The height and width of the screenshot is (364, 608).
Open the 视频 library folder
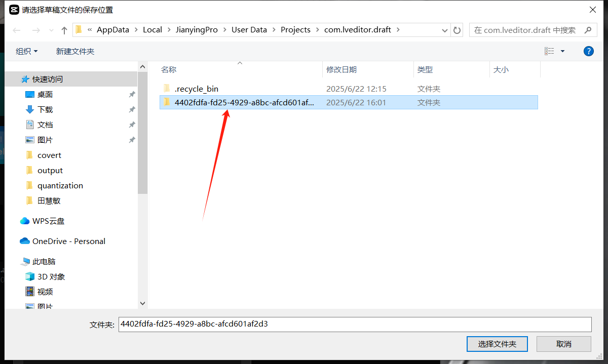pyautogui.click(x=45, y=292)
